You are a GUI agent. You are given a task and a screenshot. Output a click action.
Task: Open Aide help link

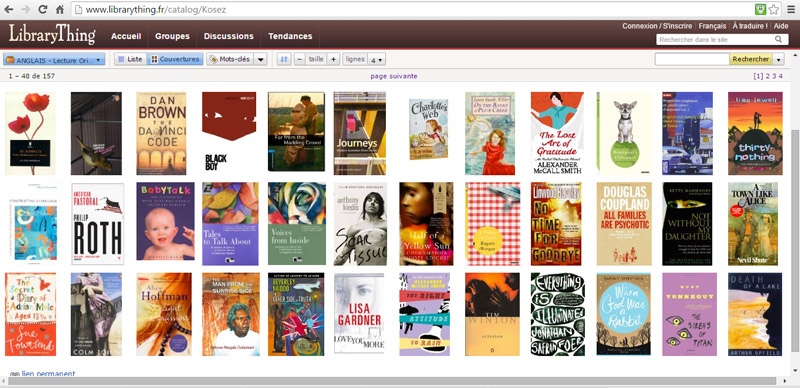tap(781, 26)
